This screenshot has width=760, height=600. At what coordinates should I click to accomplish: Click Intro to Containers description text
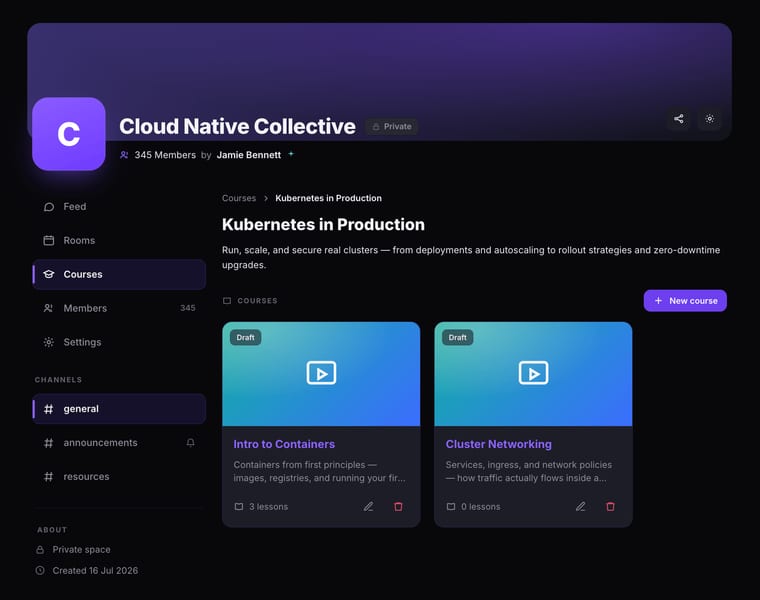(319, 472)
